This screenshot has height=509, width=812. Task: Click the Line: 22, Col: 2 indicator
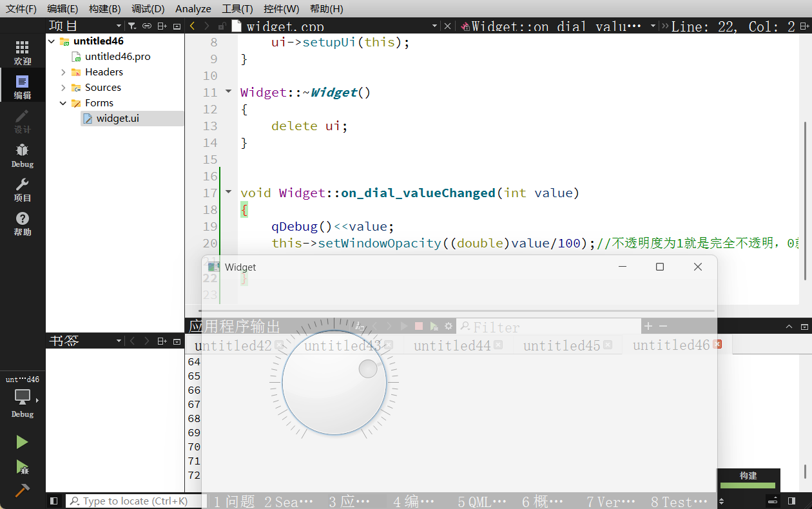[x=733, y=26]
